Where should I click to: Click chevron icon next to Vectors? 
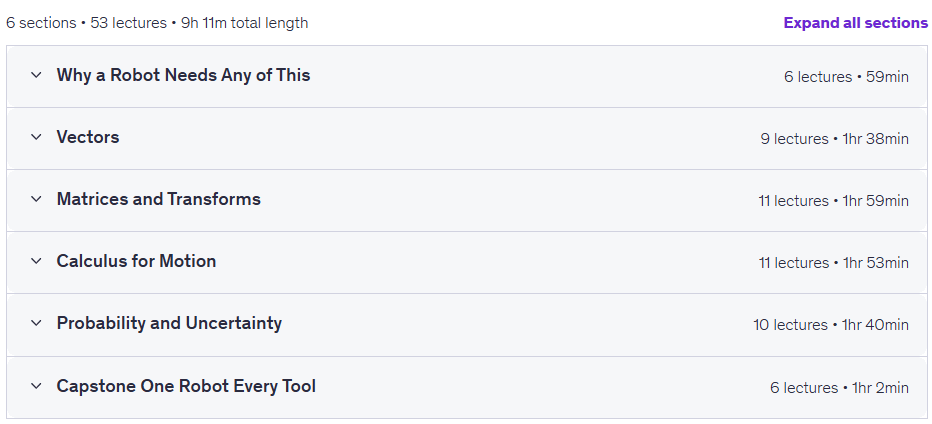(x=36, y=137)
